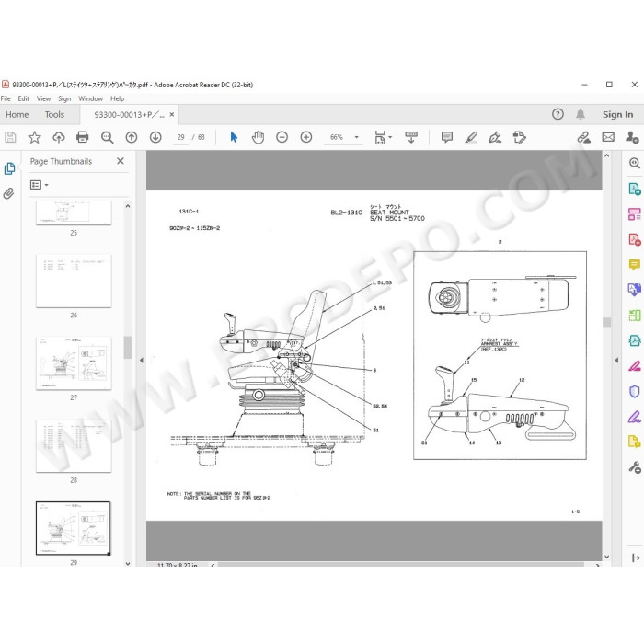Open the Sign document pen tool
Image resolution: width=644 pixels, height=644 pixels.
(495, 137)
